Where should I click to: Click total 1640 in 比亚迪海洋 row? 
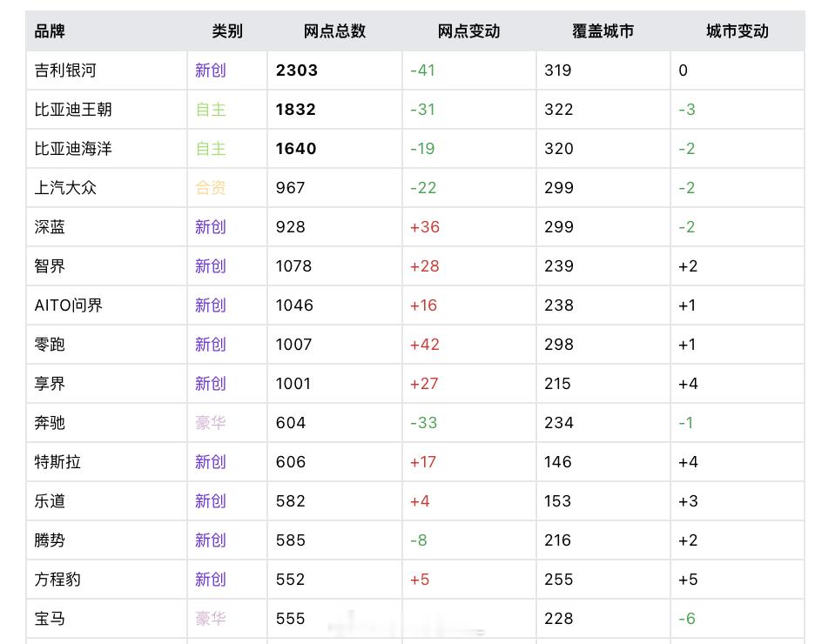(296, 149)
